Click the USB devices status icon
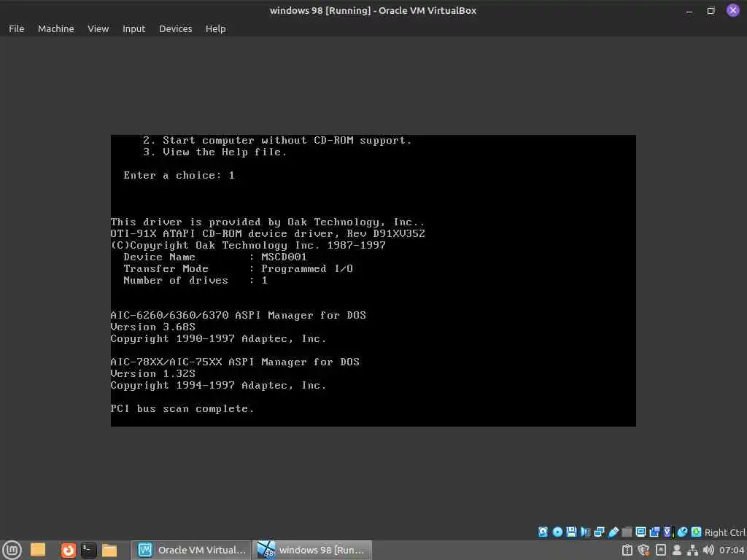The height and width of the screenshot is (560, 747). (614, 532)
